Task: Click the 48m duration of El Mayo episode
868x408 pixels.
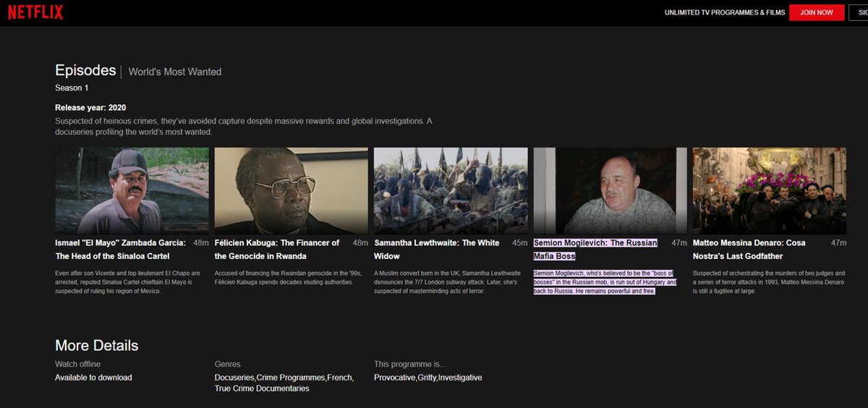Action: click(x=201, y=243)
